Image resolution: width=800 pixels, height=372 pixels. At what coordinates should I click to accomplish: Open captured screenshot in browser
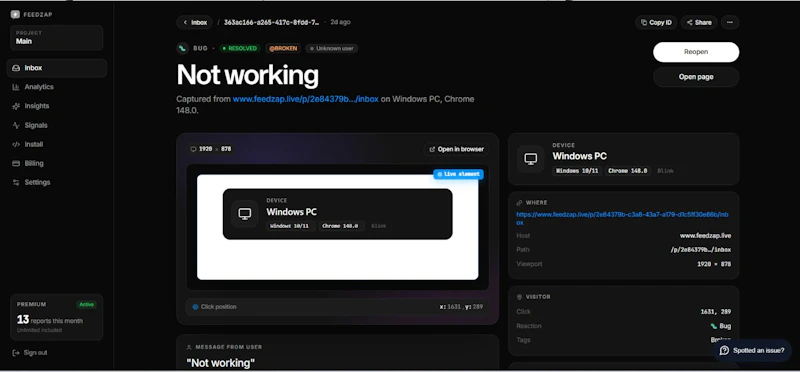(x=457, y=149)
